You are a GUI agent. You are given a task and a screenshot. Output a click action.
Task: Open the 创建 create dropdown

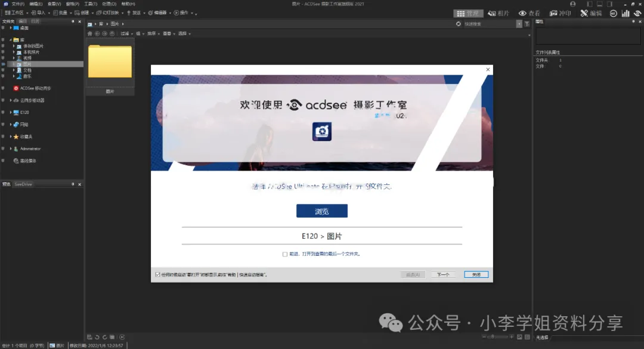point(84,13)
